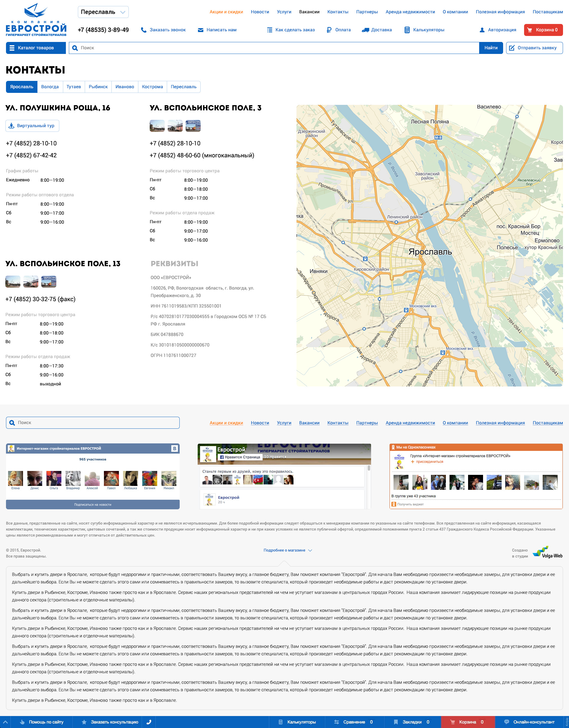The width and height of the screenshot is (569, 728).
Task: Click the Найти search button
Action: tap(491, 48)
